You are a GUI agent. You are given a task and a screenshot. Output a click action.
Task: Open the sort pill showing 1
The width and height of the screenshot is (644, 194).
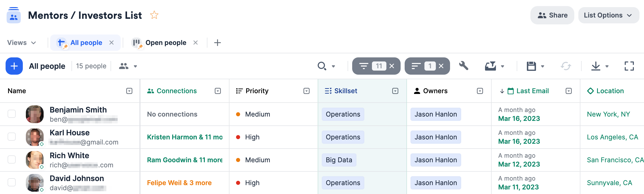point(423,66)
